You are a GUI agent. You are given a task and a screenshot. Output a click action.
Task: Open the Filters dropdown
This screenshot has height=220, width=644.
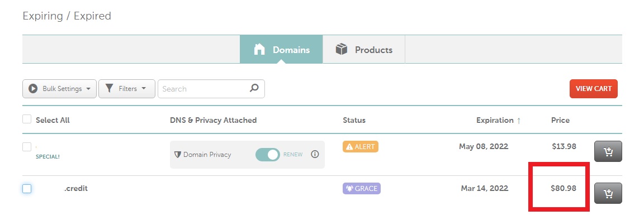127,89
